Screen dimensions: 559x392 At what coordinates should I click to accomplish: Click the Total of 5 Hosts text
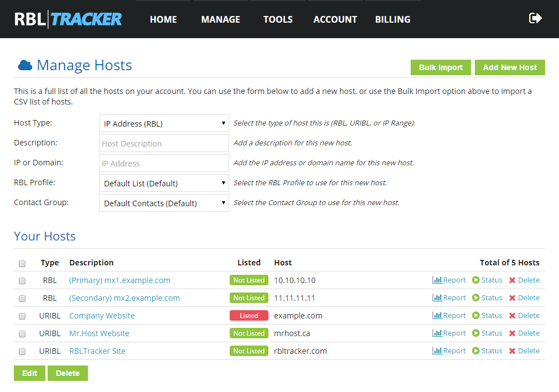pos(509,263)
